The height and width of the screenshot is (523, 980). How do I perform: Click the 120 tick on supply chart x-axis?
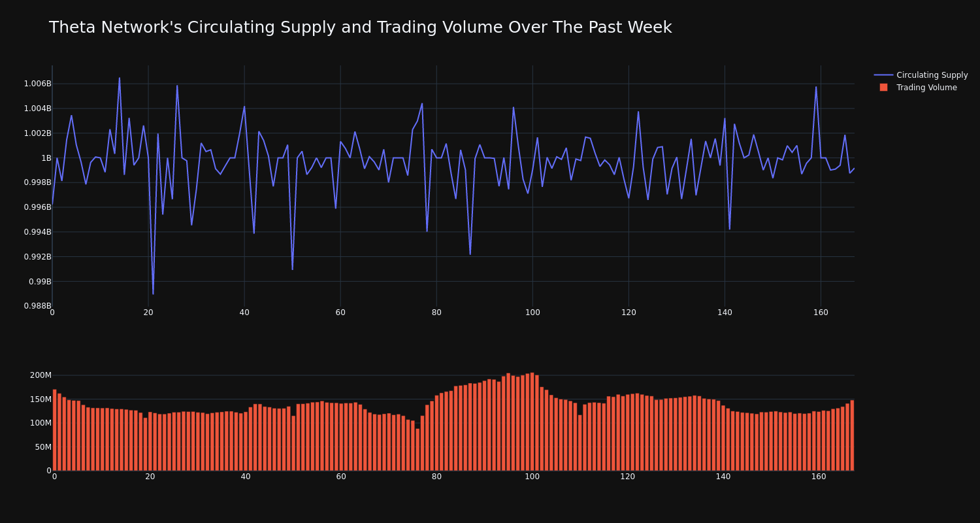[629, 312]
